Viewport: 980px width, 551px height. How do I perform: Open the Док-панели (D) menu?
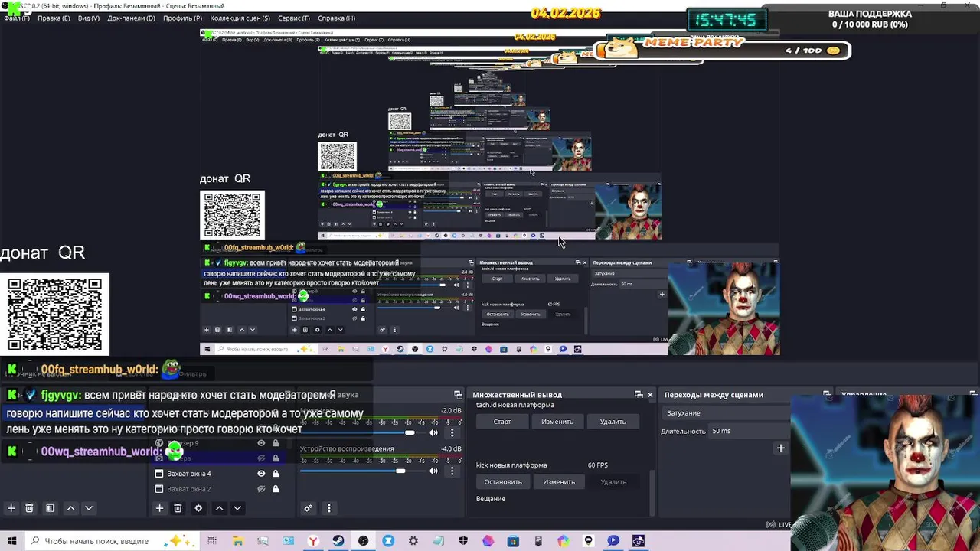click(131, 18)
